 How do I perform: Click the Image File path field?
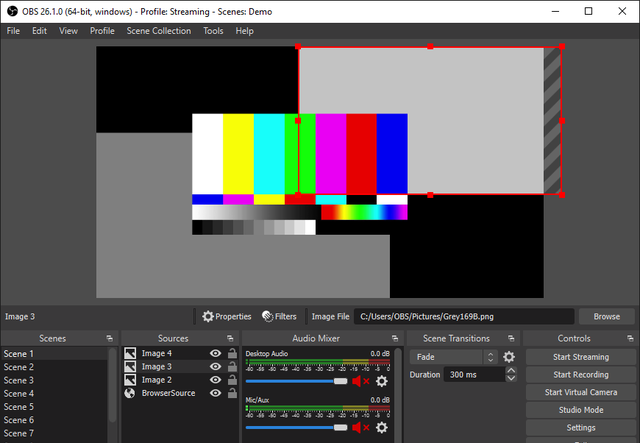464,316
